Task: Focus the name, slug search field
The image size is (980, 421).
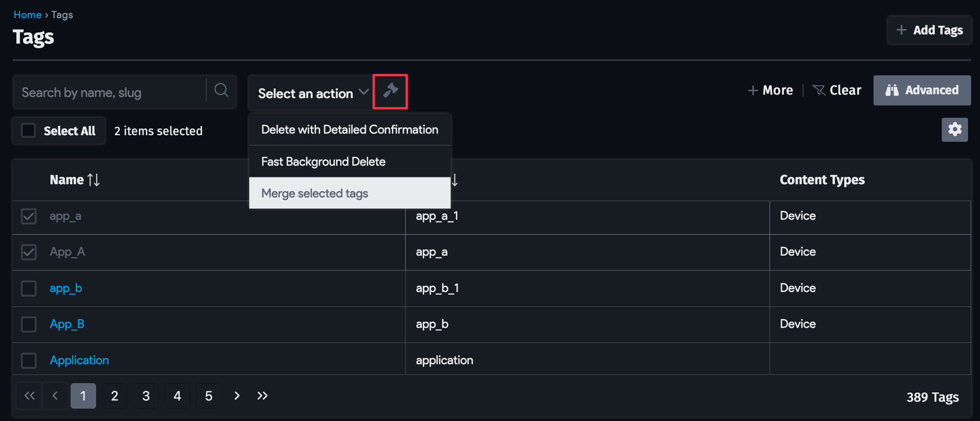Action: click(110, 93)
